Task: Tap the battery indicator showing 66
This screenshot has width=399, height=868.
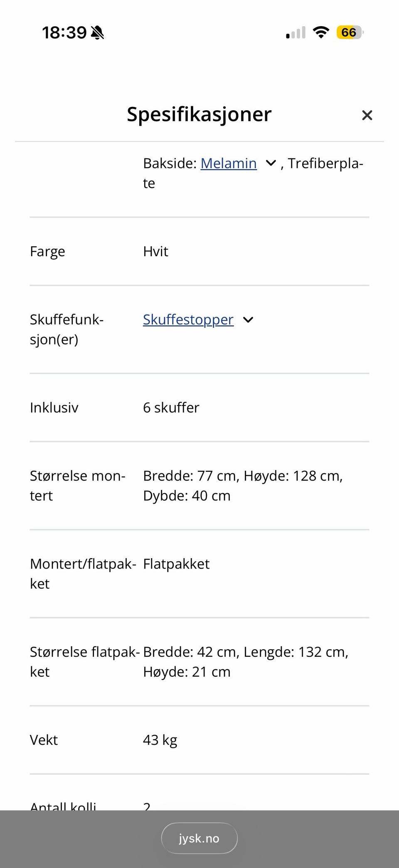Action: tap(350, 32)
